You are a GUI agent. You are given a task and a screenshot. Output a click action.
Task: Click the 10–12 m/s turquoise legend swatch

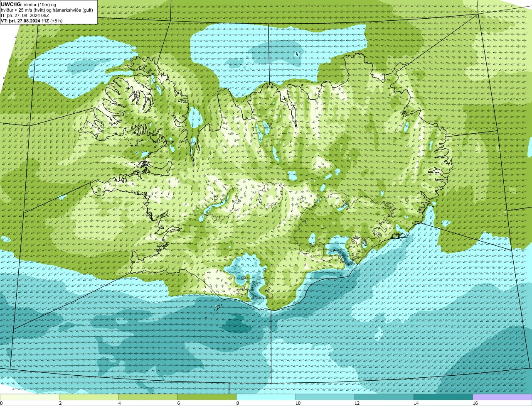tap(325, 397)
